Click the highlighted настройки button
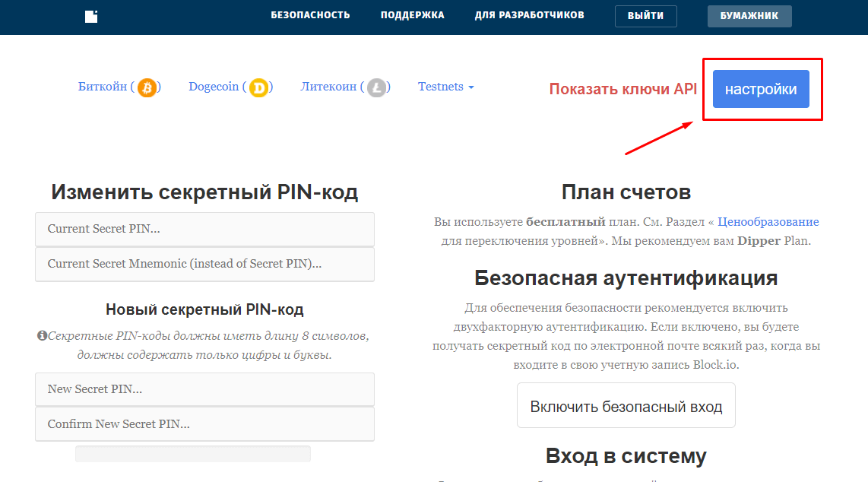The image size is (868, 482). point(761,89)
